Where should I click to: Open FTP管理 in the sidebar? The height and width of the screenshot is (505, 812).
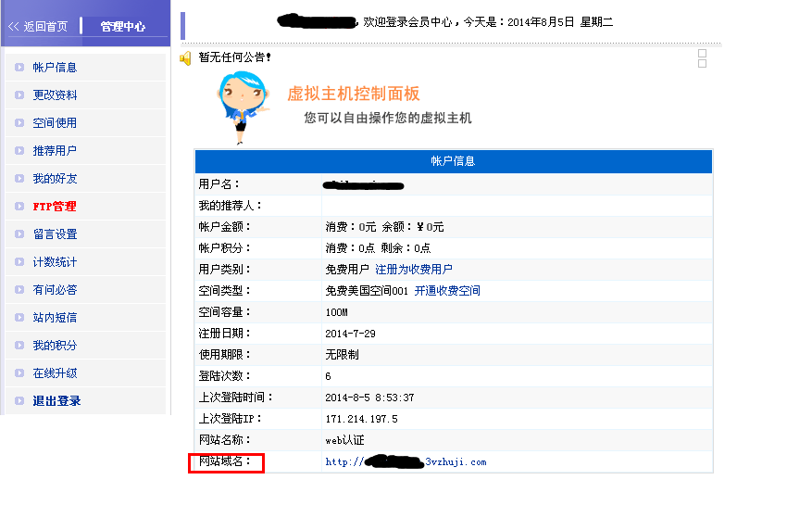coord(55,207)
